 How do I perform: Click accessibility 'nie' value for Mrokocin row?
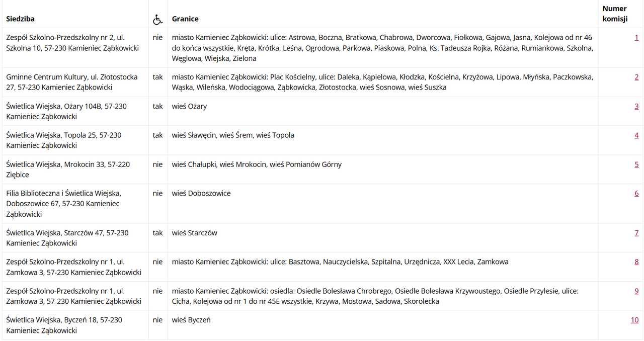(158, 164)
